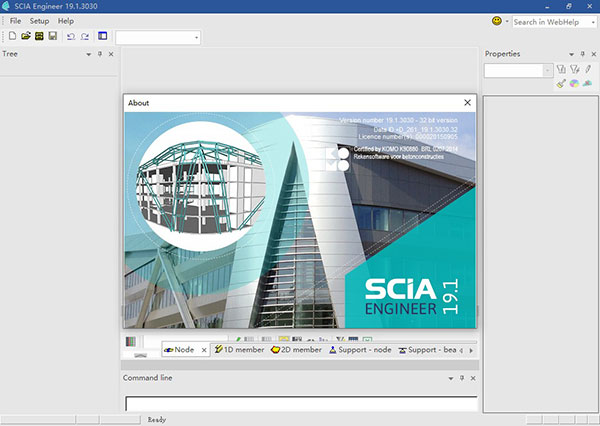The width and height of the screenshot is (600, 426).
Task: Toggle the Command line panel pin
Action: pyautogui.click(x=451, y=378)
